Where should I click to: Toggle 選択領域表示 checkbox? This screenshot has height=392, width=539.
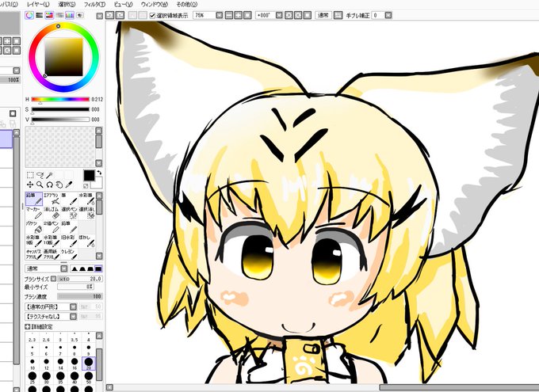point(153,16)
